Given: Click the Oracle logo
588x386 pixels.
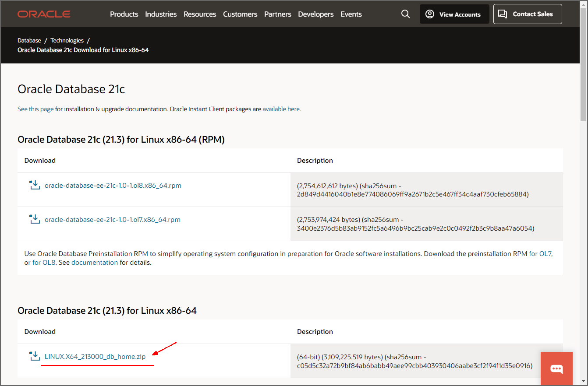Looking at the screenshot, I should pyautogui.click(x=44, y=14).
